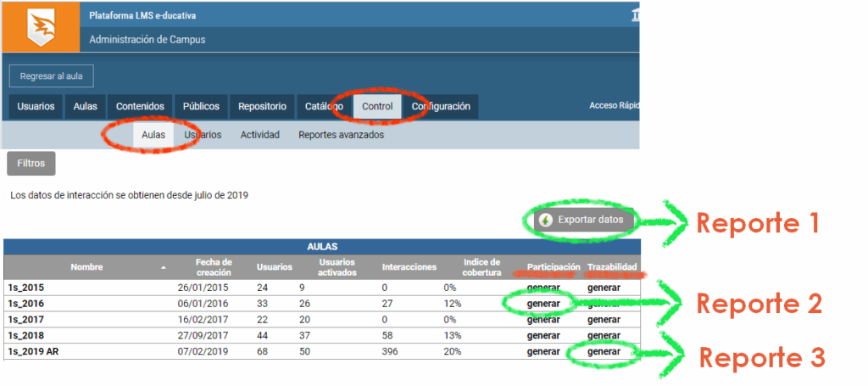Screen dimensions: 868x386
Task: Generate Trazabilidad report for 1s_2015
Action: coord(604,288)
